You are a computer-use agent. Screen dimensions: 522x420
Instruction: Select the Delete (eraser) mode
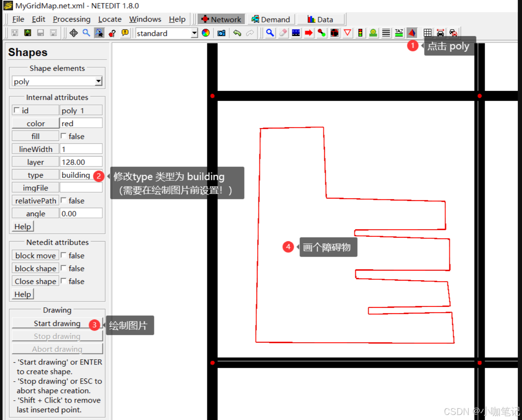point(283,33)
